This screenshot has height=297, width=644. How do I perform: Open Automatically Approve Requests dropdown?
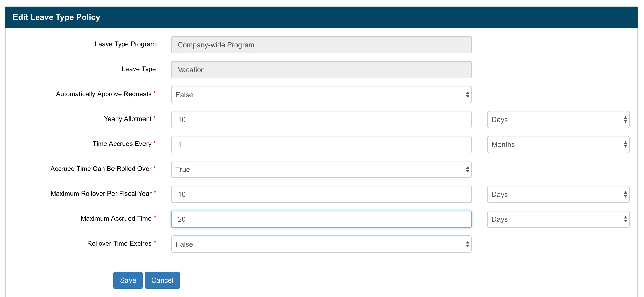click(x=321, y=95)
